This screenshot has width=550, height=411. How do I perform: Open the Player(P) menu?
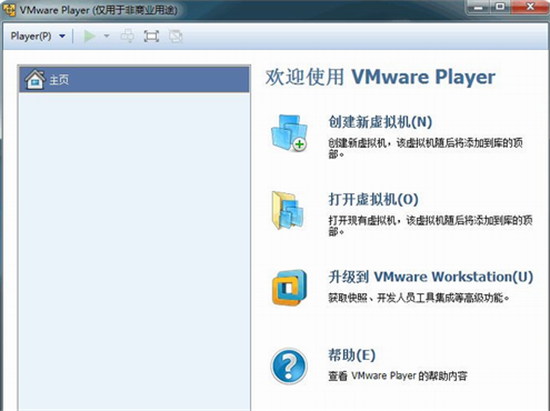click(31, 36)
